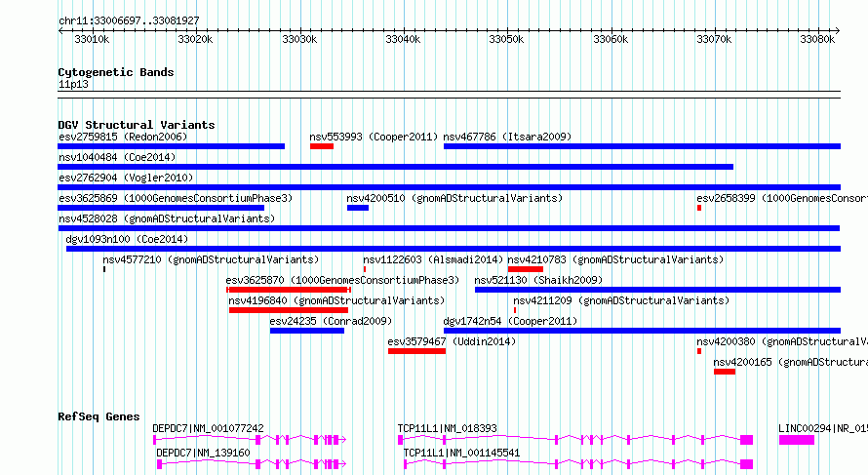Screen dimensions: 868x475
Task: Select the RefSeq Genes track title
Action: 99,416
